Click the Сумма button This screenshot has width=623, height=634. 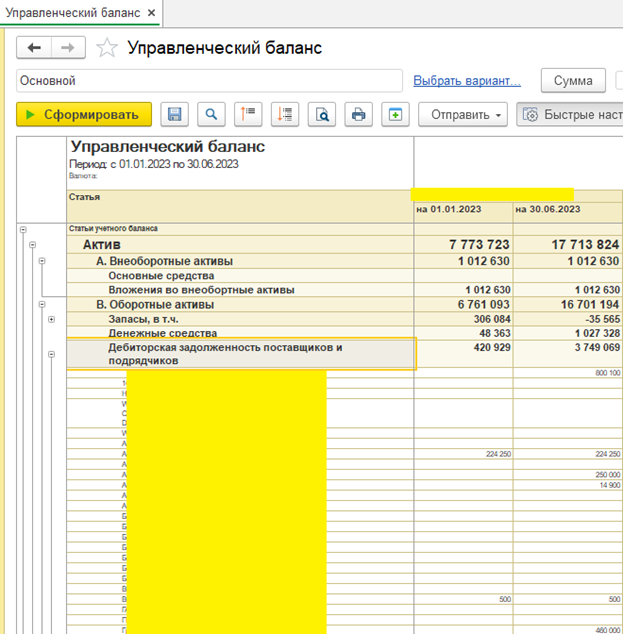(573, 80)
